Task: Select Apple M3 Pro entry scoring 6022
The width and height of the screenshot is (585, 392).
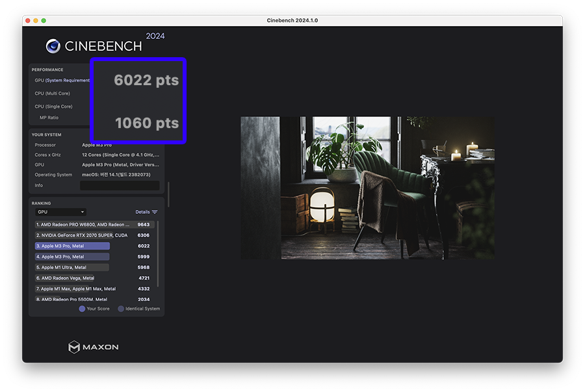Action: [x=94, y=246]
